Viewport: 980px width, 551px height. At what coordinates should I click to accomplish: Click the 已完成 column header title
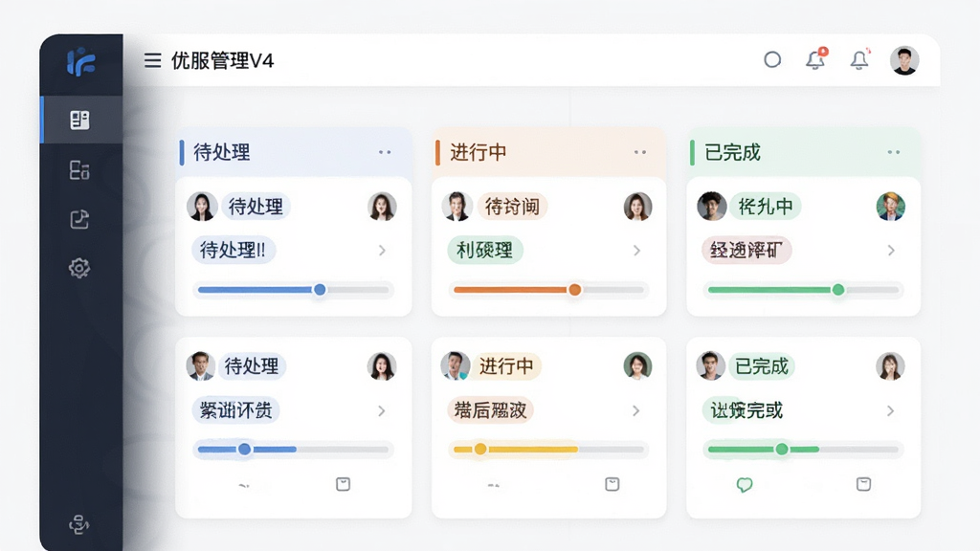coord(732,152)
